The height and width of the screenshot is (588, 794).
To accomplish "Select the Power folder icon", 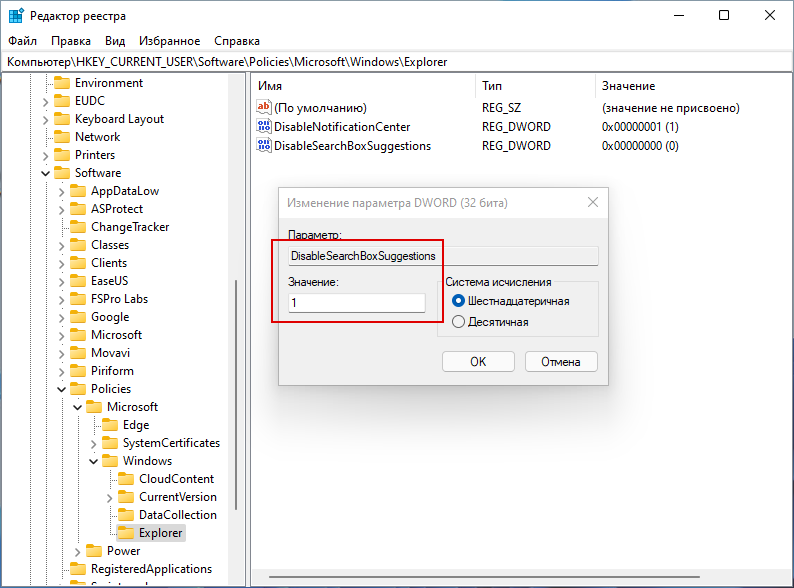I will (94, 551).
